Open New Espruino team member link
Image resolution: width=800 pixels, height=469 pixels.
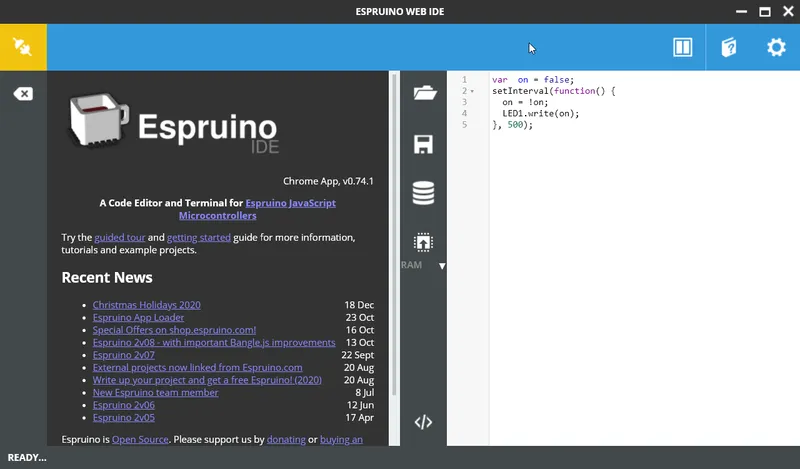point(156,392)
